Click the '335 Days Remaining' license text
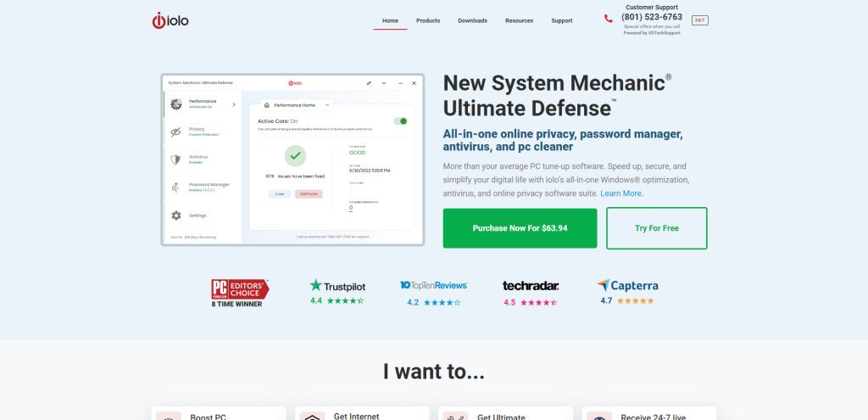Viewport: 868px width, 420px height. coord(200,237)
